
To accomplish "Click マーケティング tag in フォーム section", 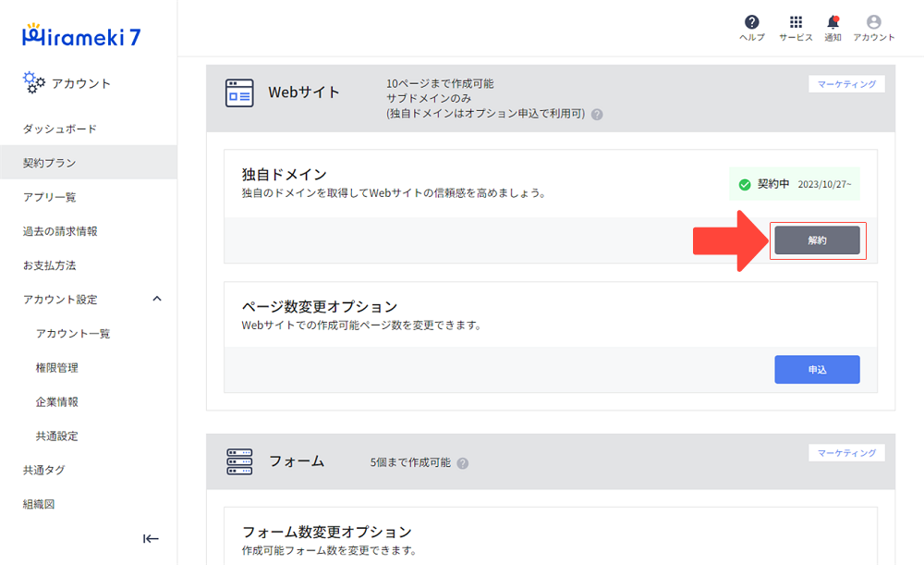I will [x=846, y=453].
